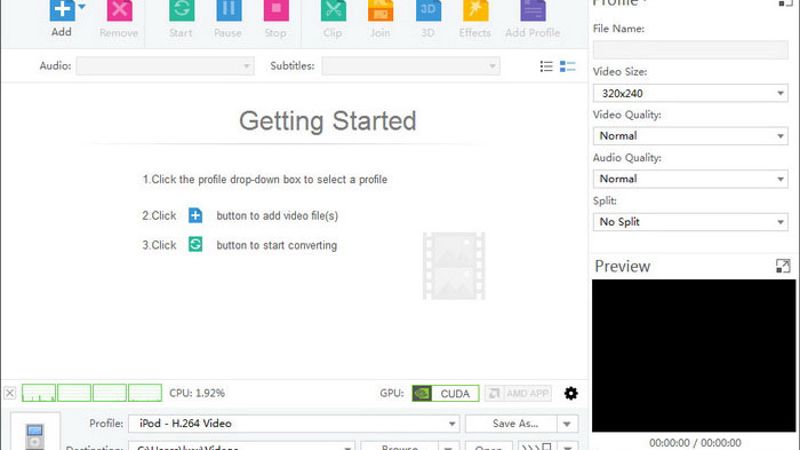This screenshot has width=800, height=450.
Task: Click the CPU: 1.92% status text
Action: coord(197,393)
